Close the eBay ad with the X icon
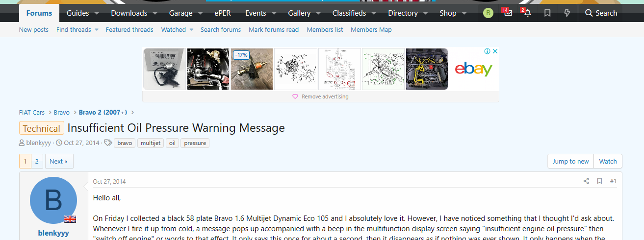 (x=495, y=51)
